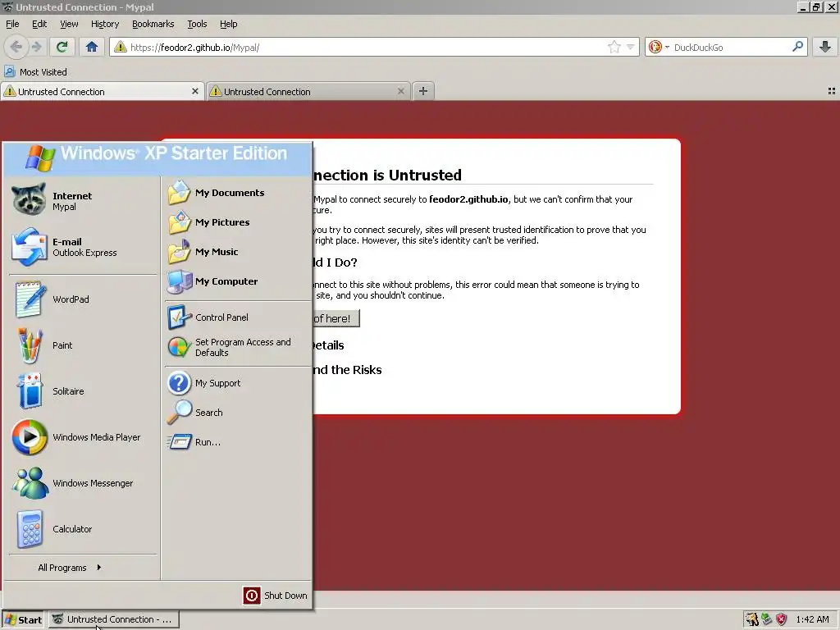
Task: Bookmark page with star icon
Action: point(614,47)
